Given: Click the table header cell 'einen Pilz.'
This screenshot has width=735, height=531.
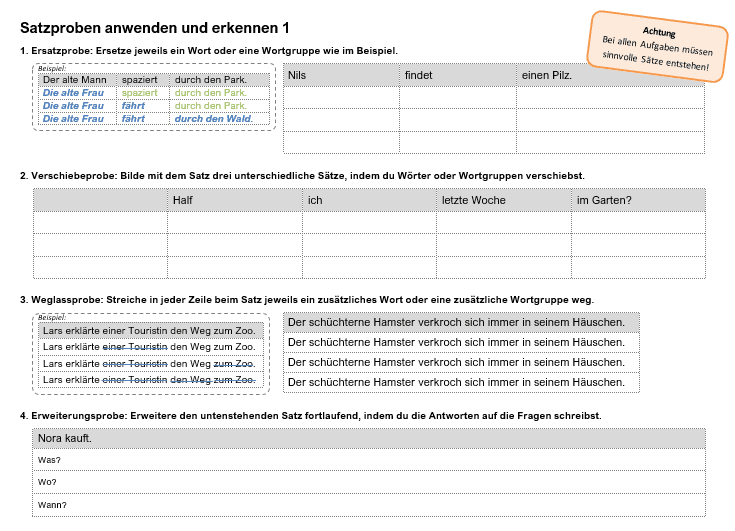Looking at the screenshot, I should tap(610, 75).
